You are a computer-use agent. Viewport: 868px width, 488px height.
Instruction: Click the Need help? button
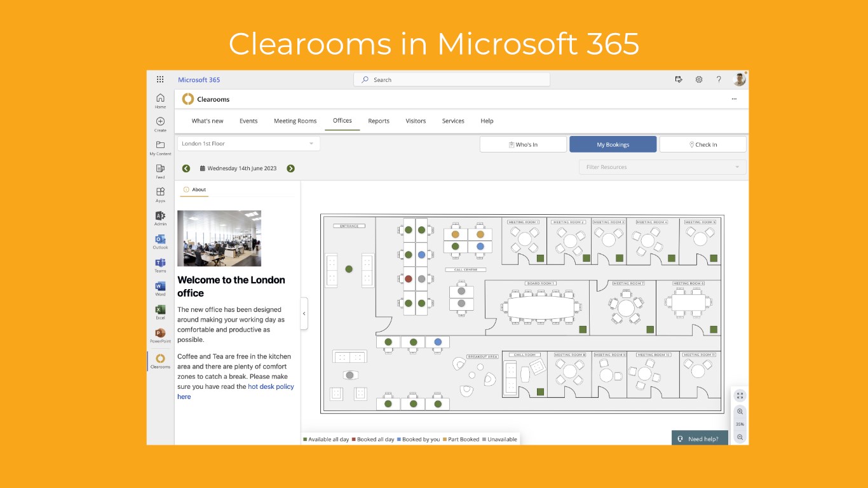[700, 438]
